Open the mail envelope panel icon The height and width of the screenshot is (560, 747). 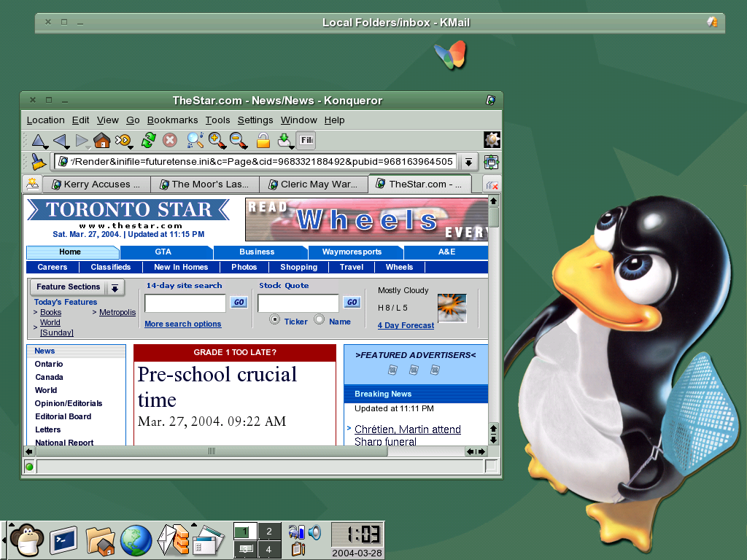pyautogui.click(x=173, y=540)
